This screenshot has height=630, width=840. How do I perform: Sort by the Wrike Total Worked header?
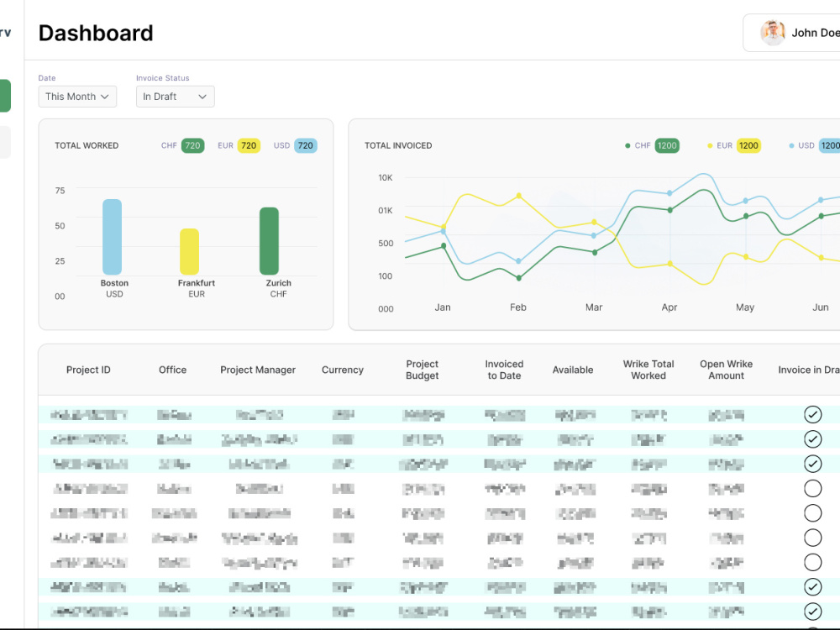click(x=648, y=370)
